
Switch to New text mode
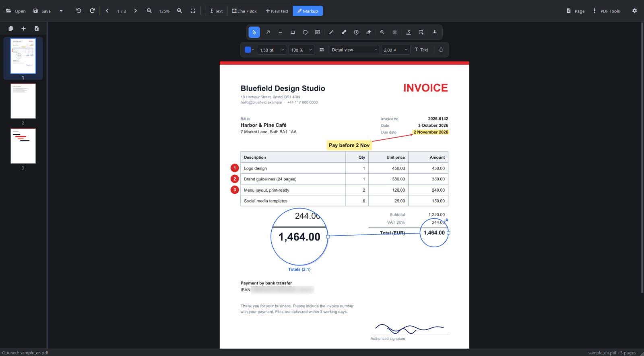pos(277,11)
